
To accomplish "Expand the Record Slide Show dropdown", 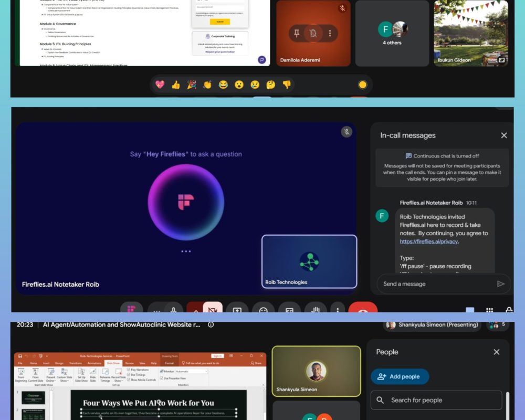I will [x=118, y=375].
